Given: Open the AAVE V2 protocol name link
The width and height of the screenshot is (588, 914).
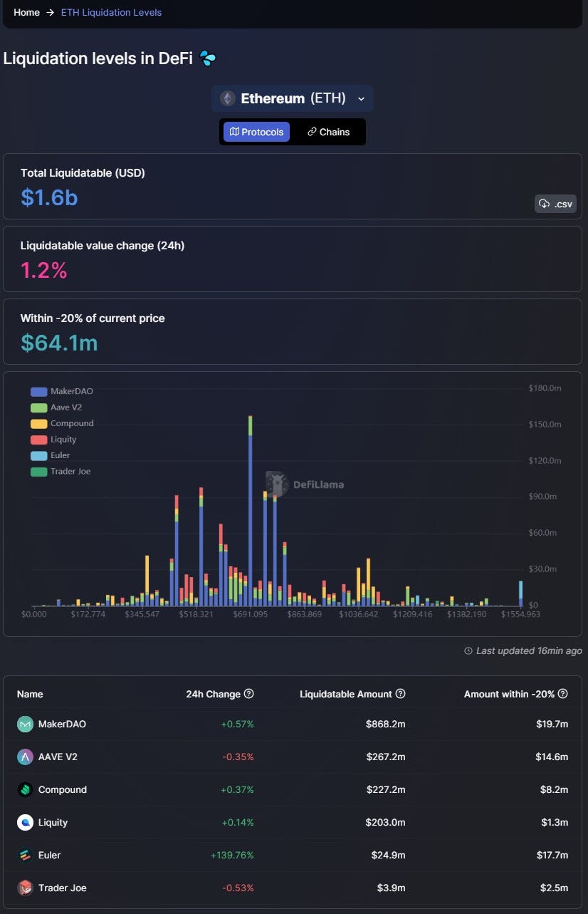Looking at the screenshot, I should 58,757.
